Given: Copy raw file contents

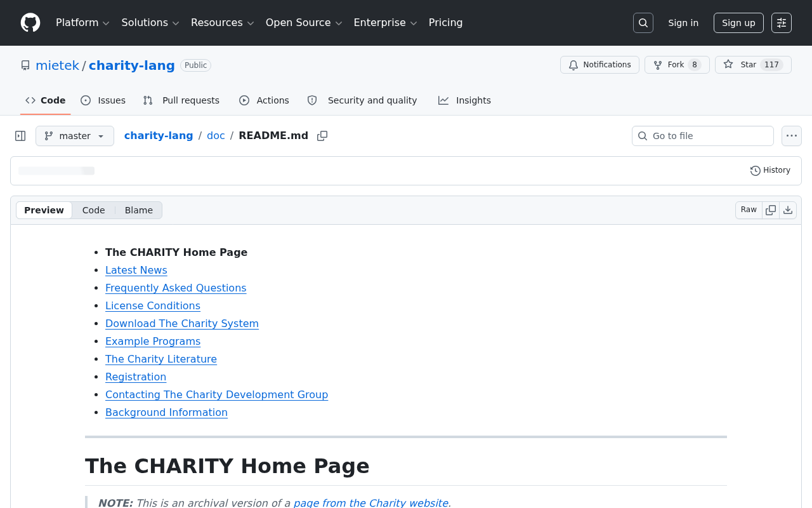Looking at the screenshot, I should (771, 210).
